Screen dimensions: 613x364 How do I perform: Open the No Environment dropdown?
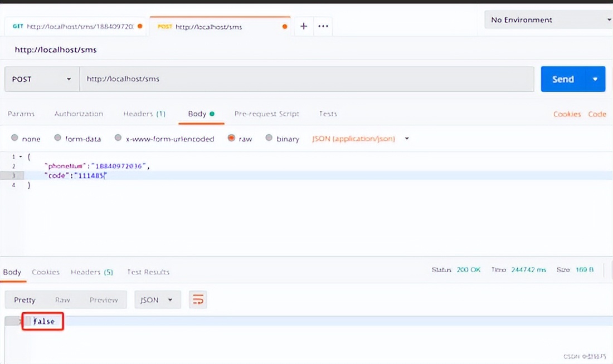tap(548, 19)
